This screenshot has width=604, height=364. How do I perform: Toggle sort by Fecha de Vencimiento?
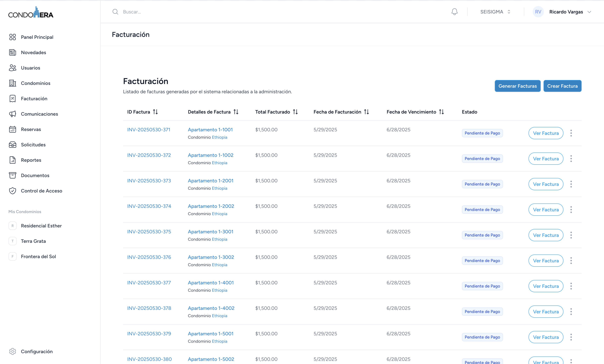click(x=441, y=112)
